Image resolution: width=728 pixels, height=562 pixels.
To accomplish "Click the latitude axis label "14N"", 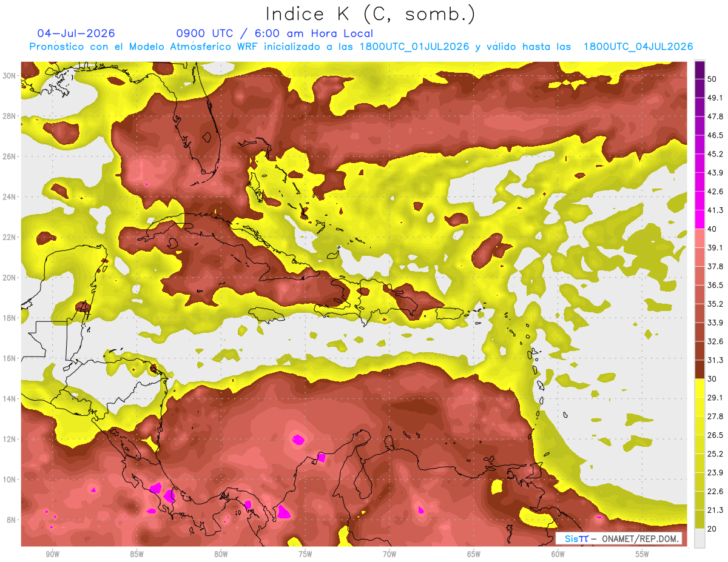I will pyautogui.click(x=10, y=399).
